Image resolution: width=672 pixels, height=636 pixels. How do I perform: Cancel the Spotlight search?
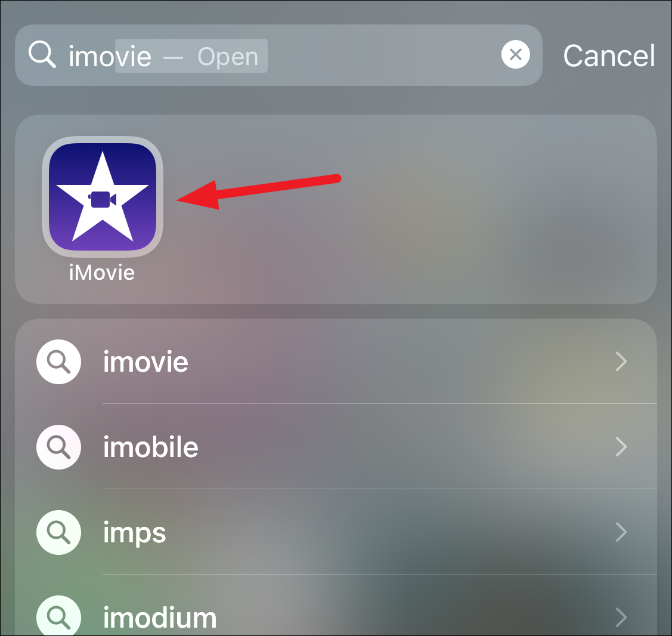click(x=609, y=55)
